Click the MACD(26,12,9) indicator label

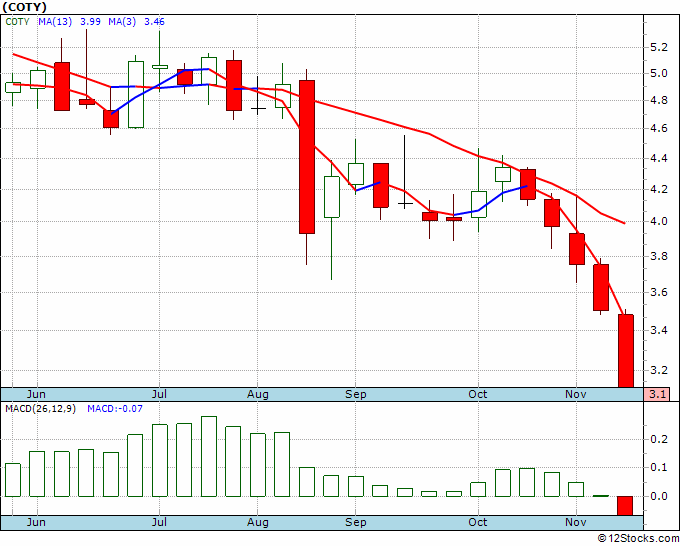click(40, 409)
